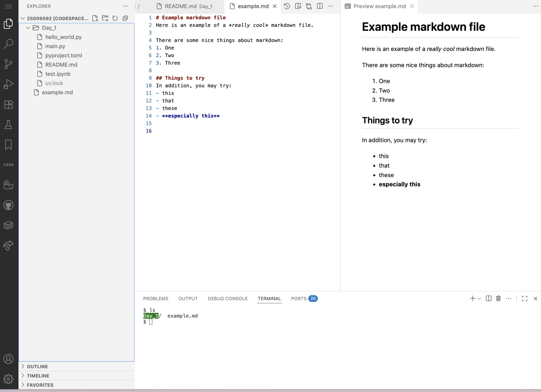The image size is (541, 392).
Task: Switch to the Problems panel tab
Action: [x=156, y=299]
